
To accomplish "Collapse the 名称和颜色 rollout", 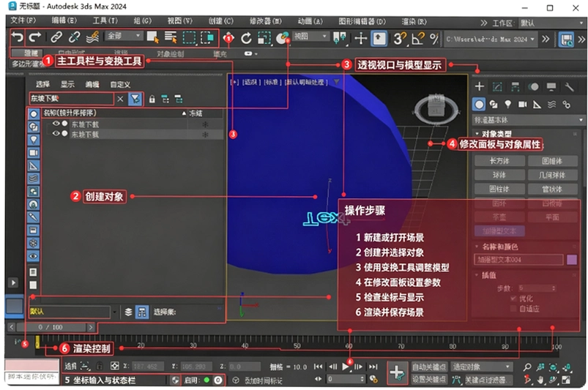I will click(496, 247).
